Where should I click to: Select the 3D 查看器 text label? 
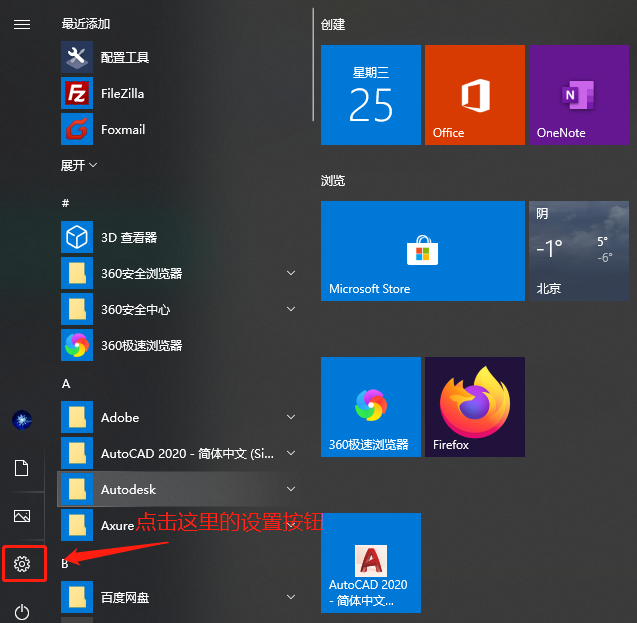(129, 238)
